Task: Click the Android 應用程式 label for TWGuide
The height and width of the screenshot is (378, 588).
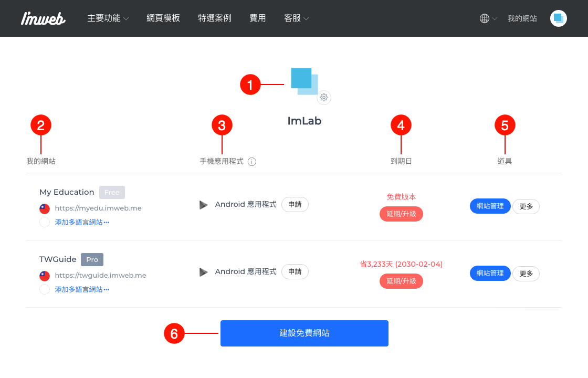Action: pyautogui.click(x=246, y=271)
